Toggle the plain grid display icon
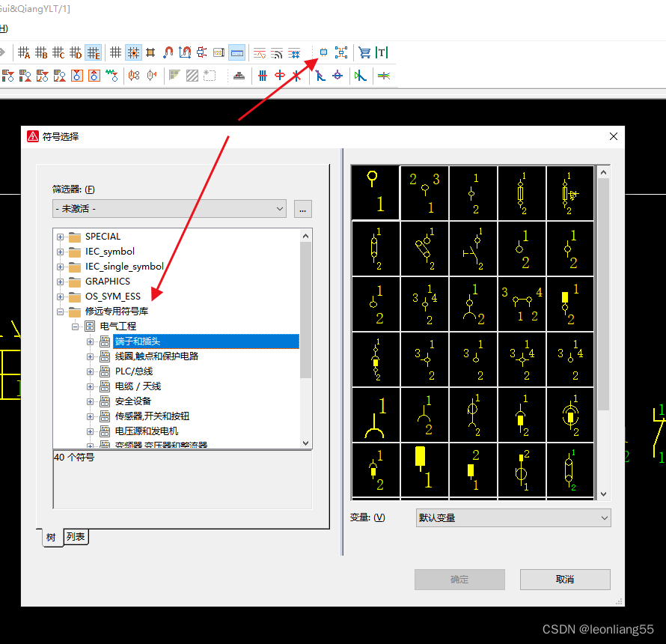The width and height of the screenshot is (666, 644). point(116,52)
